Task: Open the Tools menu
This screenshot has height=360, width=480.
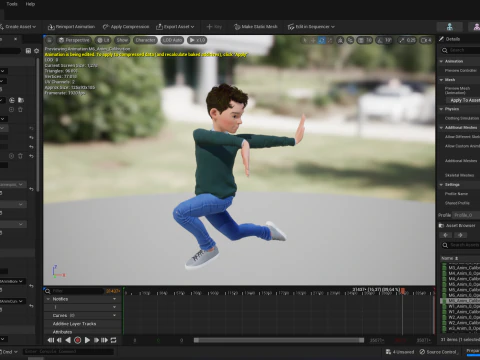Action: (x=12, y=4)
